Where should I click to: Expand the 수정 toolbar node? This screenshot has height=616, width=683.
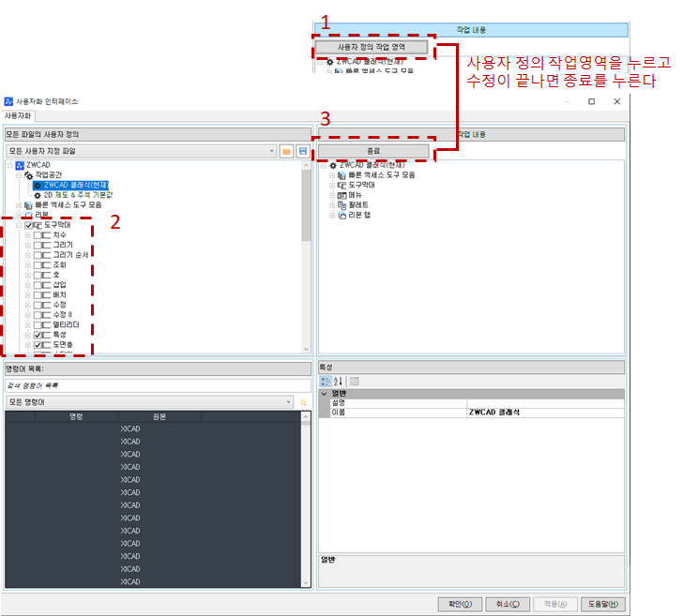click(28, 306)
